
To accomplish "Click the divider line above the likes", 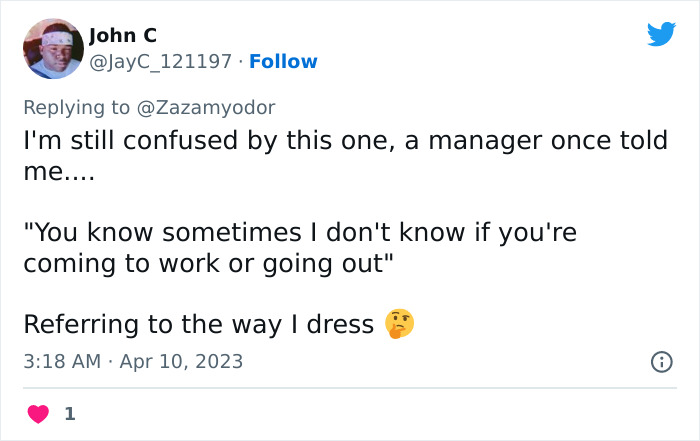I will click(350, 388).
